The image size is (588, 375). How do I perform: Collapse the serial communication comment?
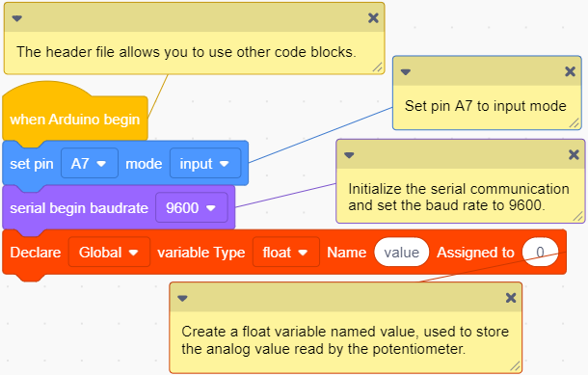pyautogui.click(x=349, y=155)
